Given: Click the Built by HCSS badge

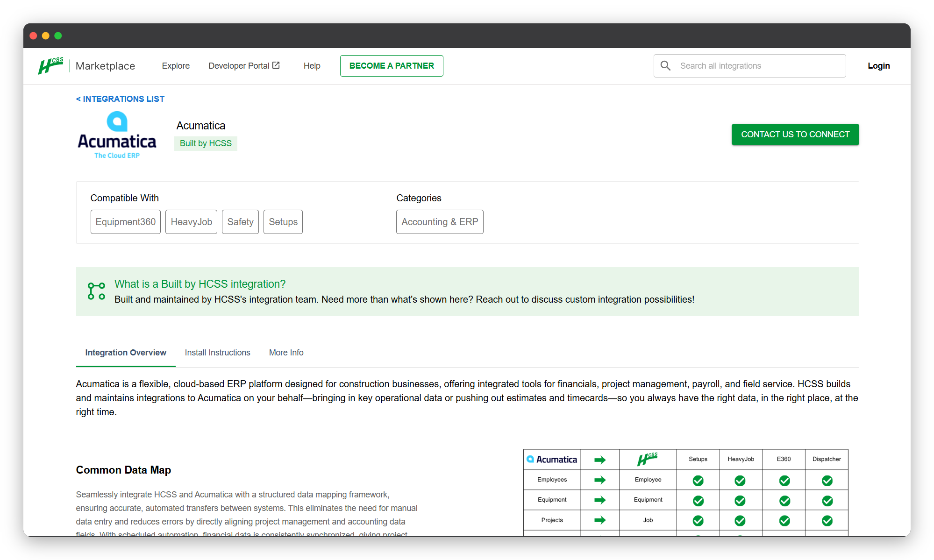Looking at the screenshot, I should tap(206, 143).
